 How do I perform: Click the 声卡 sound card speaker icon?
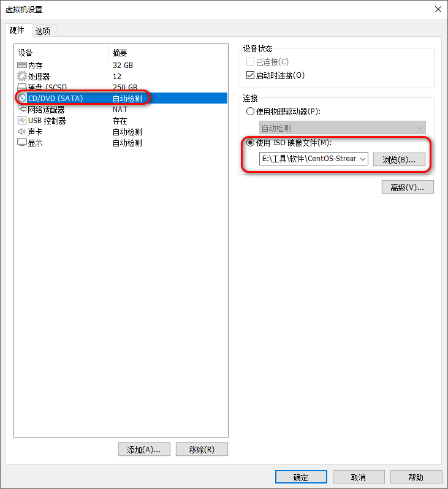22,132
